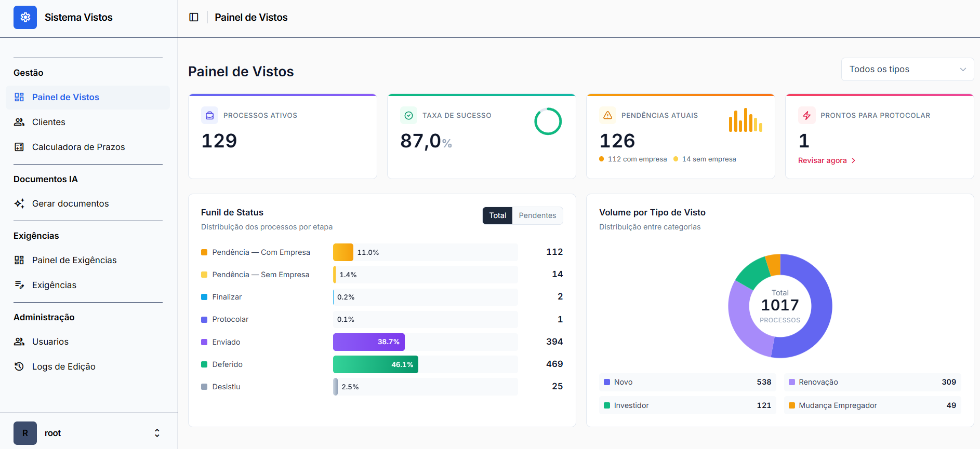Click the Prontos para Protocolar lightning icon

(806, 115)
